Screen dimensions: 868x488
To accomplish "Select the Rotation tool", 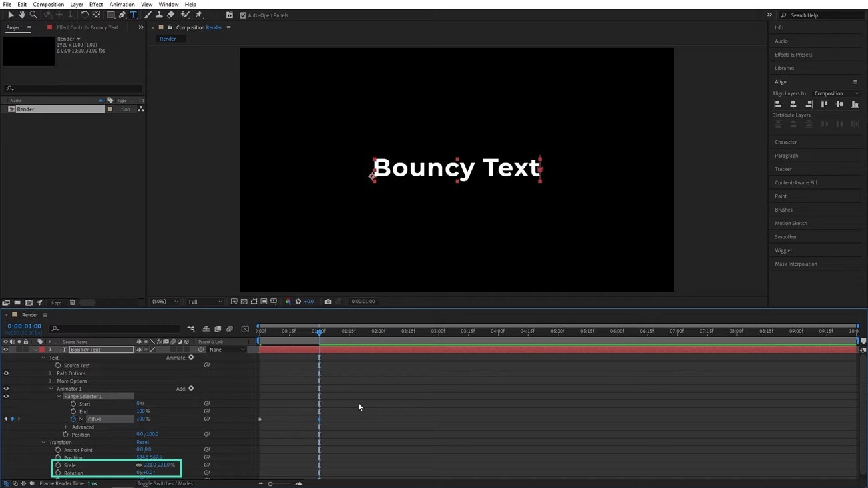I will [85, 15].
